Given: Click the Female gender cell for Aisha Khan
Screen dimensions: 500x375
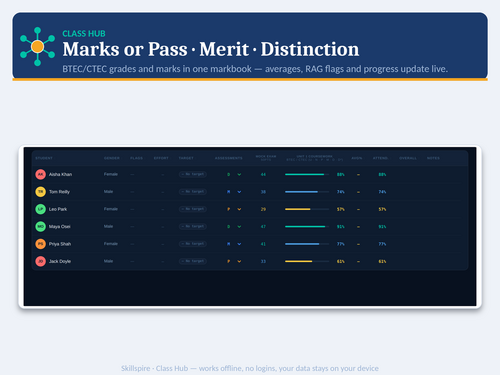Looking at the screenshot, I should point(111,174).
